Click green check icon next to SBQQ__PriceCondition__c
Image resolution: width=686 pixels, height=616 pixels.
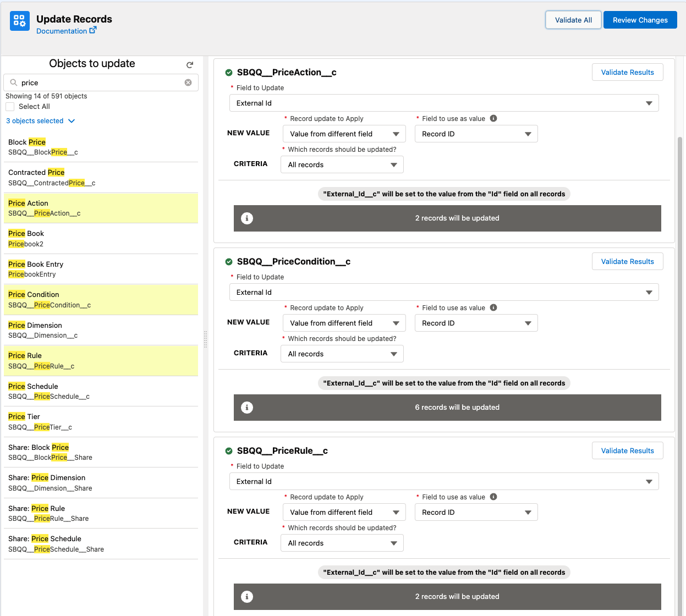229,262
